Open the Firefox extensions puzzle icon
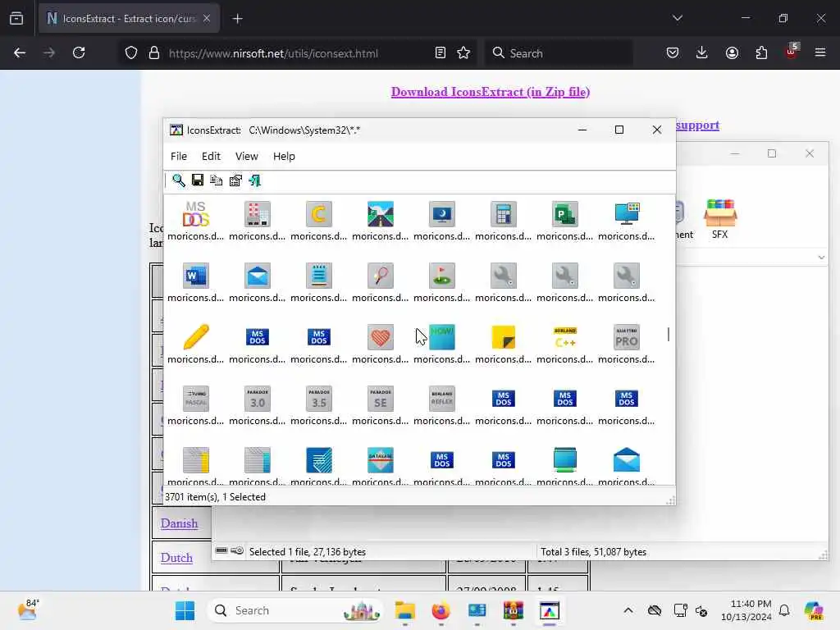This screenshot has width=840, height=630. [x=761, y=53]
